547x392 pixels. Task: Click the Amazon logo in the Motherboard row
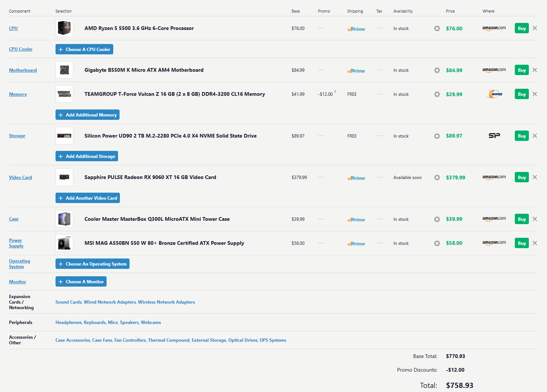494,70
